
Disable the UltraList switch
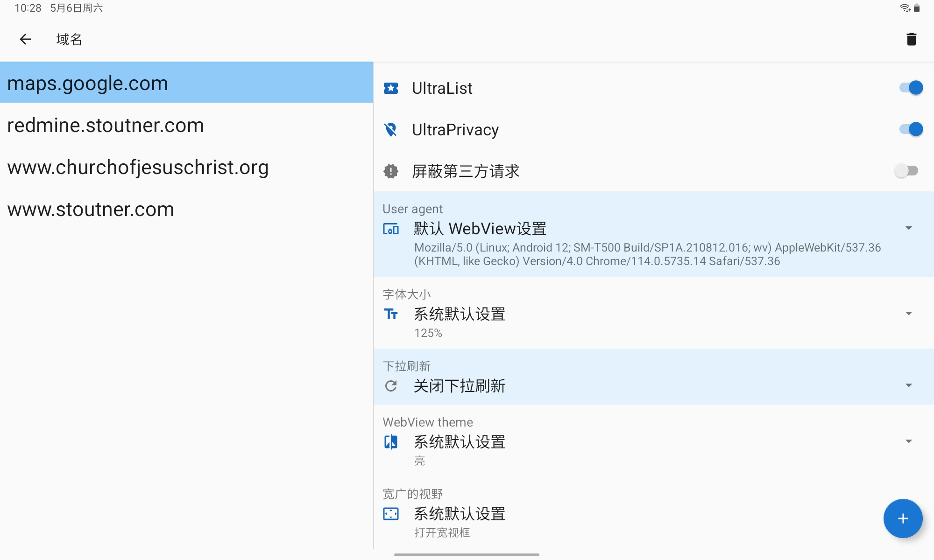click(x=911, y=88)
